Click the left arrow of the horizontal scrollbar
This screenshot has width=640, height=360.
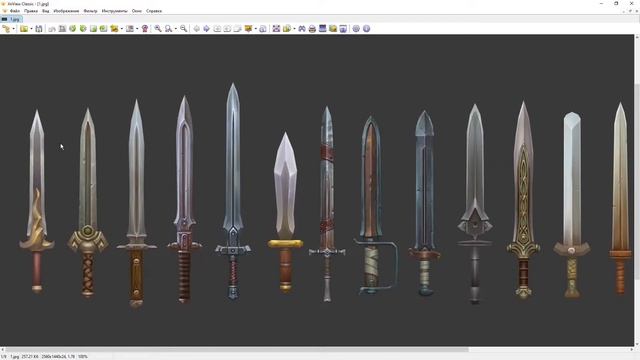[2, 350]
